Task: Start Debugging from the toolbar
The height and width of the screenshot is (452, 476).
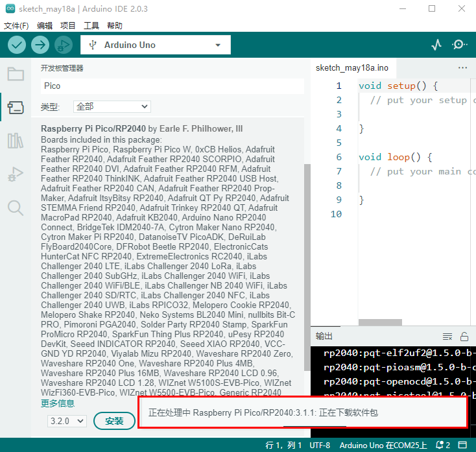Action: click(x=64, y=45)
